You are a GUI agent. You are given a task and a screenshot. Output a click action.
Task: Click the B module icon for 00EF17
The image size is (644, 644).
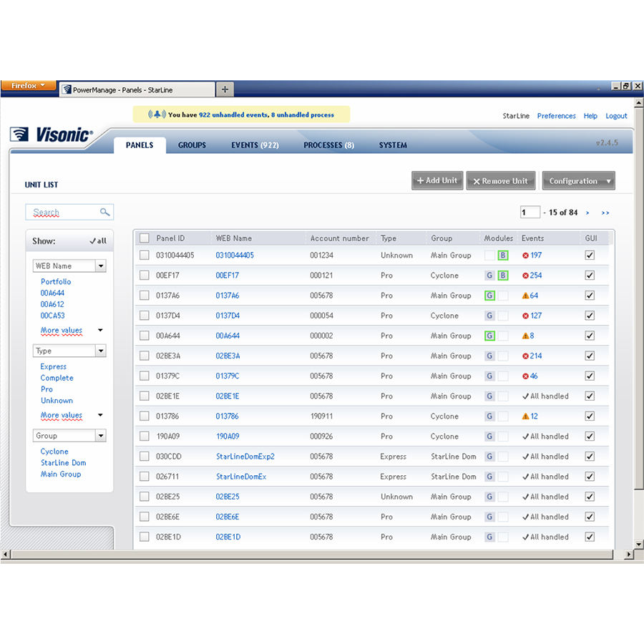(x=503, y=275)
